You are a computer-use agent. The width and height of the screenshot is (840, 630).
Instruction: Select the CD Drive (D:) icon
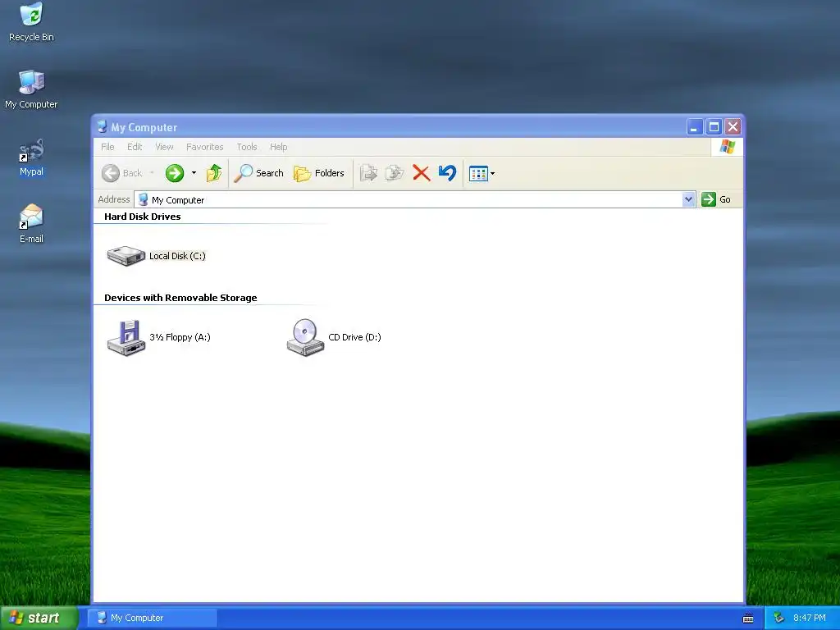pyautogui.click(x=305, y=337)
